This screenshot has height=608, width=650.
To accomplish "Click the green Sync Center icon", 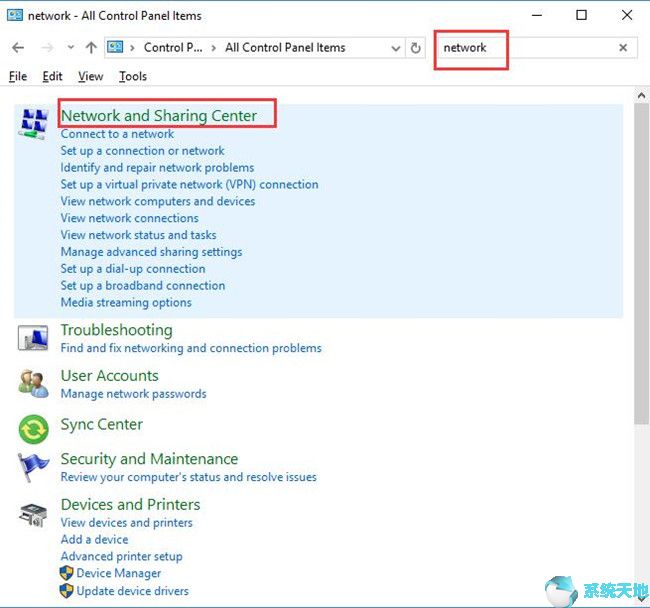I will (33, 429).
